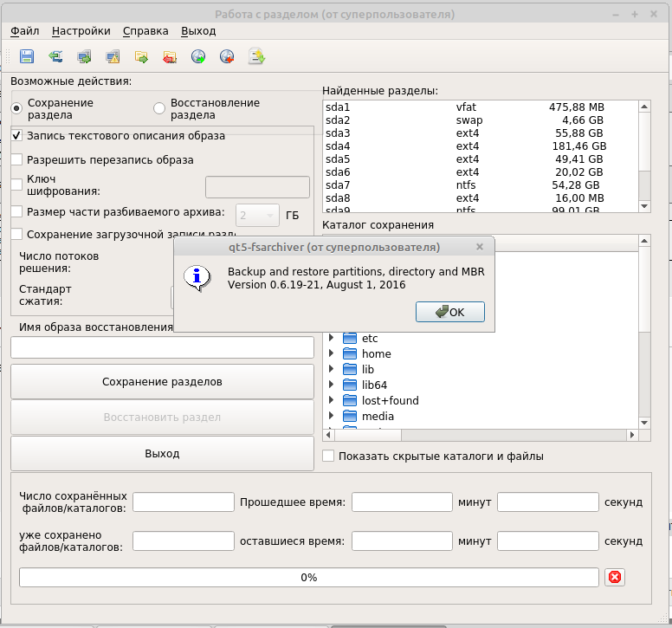Click the globe icon with red arrow
Viewport: 672px width, 628px height.
point(227,56)
